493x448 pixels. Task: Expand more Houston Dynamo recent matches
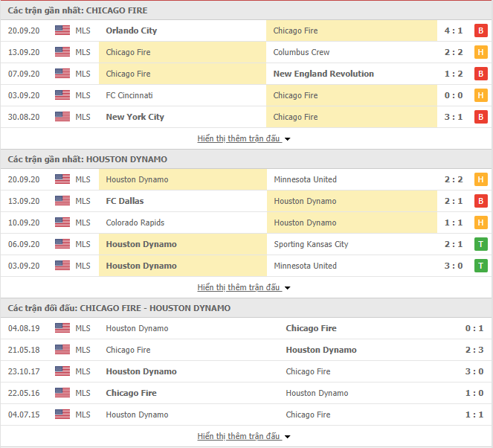coord(244,287)
